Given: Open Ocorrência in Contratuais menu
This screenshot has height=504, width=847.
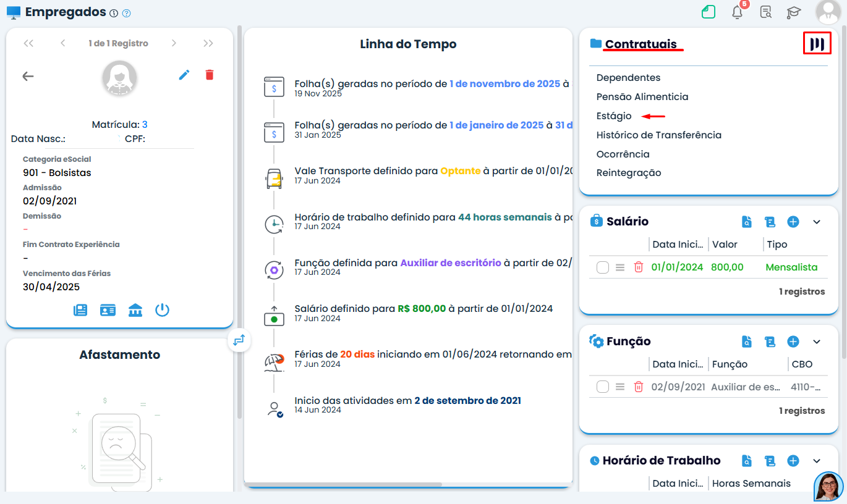Looking at the screenshot, I should (623, 154).
